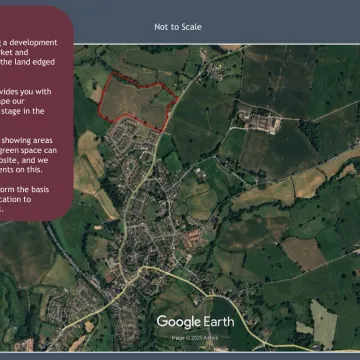Viewport: 360px width, 360px height.
Task: Click the red-edged site boundary on map
Action: point(138,102)
